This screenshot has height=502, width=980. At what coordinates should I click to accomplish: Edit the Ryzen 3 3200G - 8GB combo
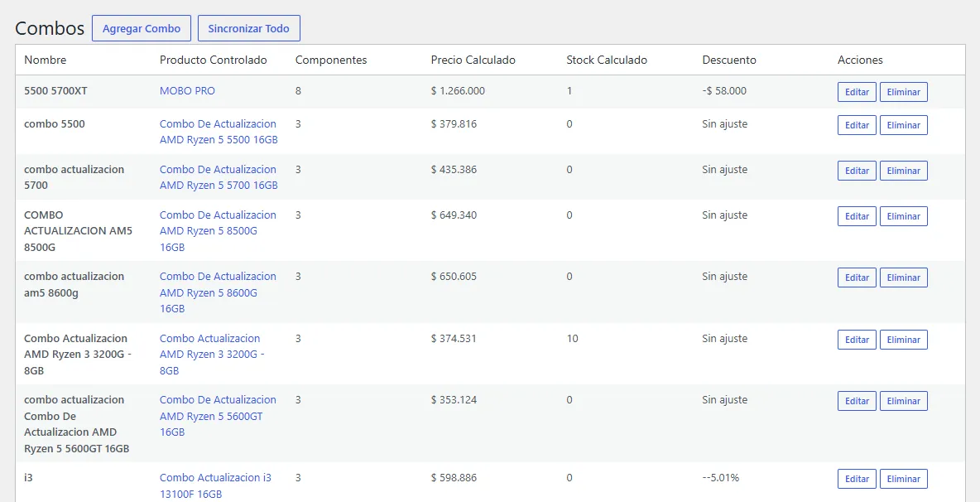pyautogui.click(x=857, y=340)
